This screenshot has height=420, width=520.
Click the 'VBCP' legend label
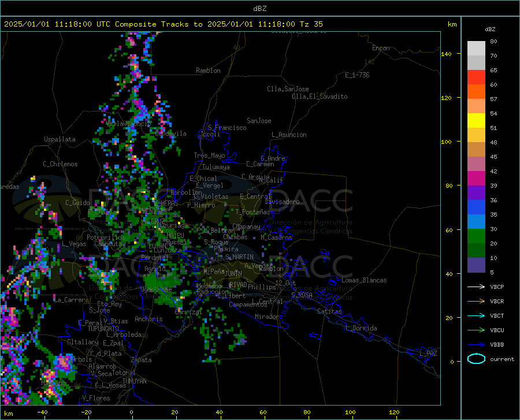click(x=497, y=287)
